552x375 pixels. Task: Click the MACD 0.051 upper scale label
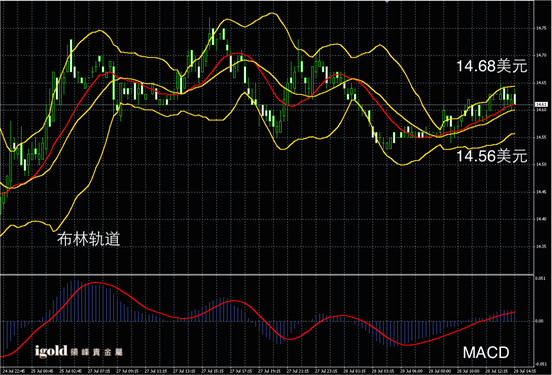click(x=540, y=279)
